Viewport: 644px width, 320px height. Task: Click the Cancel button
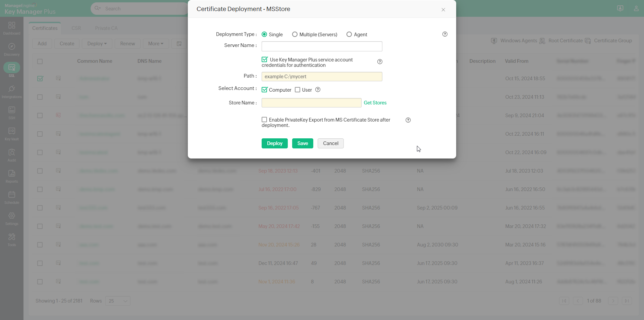coord(331,143)
